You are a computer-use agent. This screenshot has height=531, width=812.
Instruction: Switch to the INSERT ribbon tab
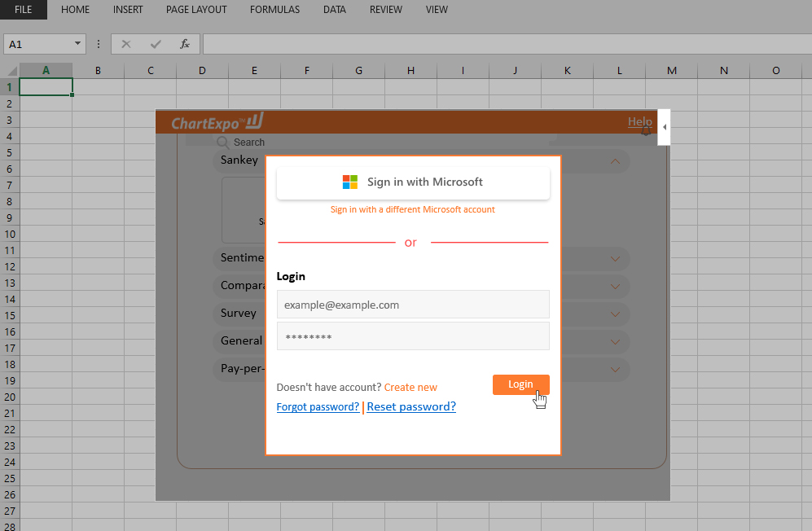(128, 9)
